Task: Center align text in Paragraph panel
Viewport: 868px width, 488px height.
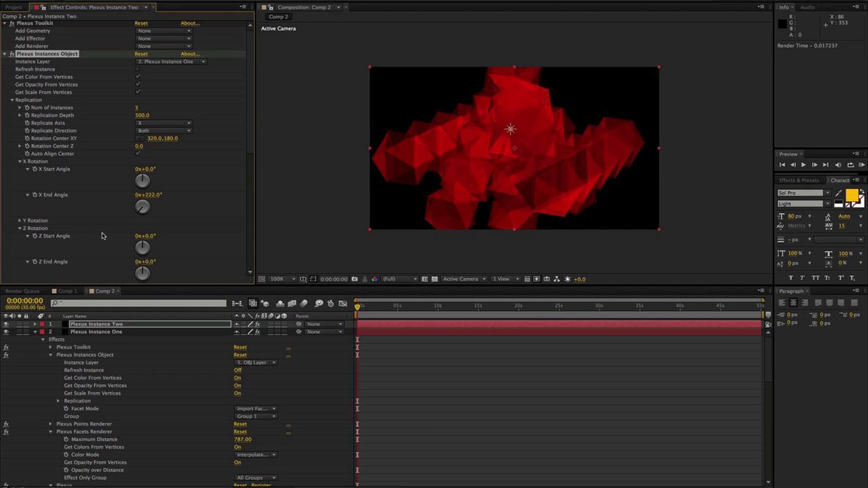Action: coord(793,303)
